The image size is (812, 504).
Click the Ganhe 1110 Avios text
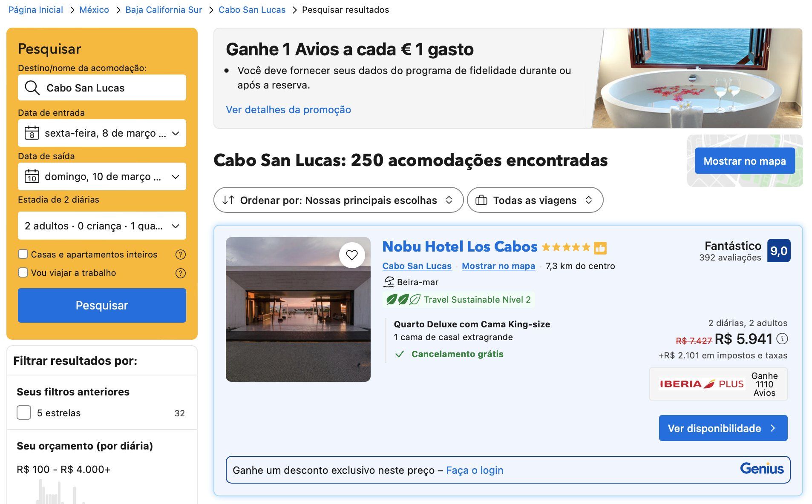[764, 384]
